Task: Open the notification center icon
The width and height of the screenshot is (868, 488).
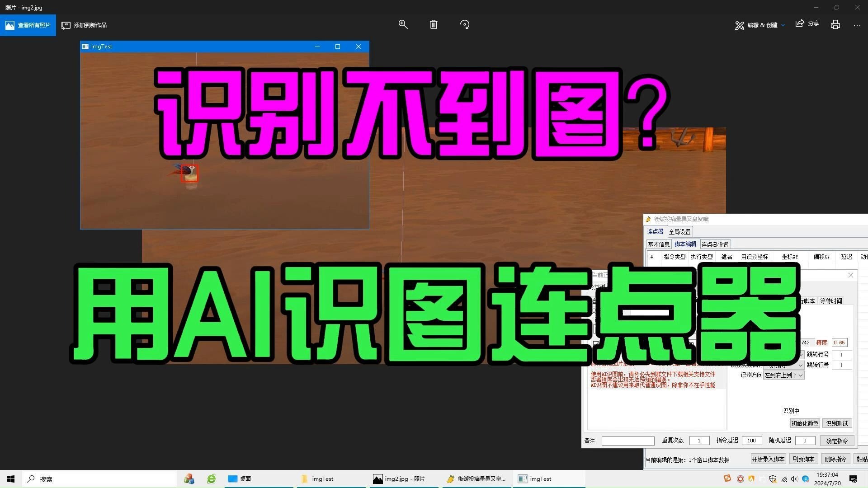Action: coord(853,479)
